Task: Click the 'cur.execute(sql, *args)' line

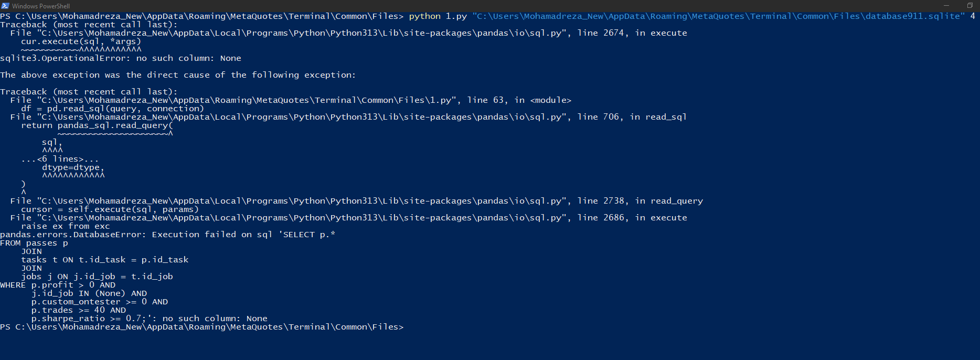Action: pyautogui.click(x=81, y=41)
